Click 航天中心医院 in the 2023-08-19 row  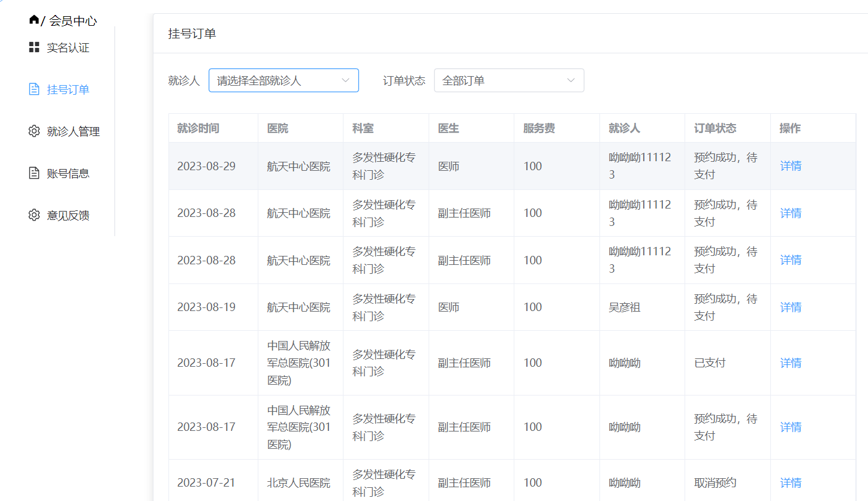pos(299,307)
